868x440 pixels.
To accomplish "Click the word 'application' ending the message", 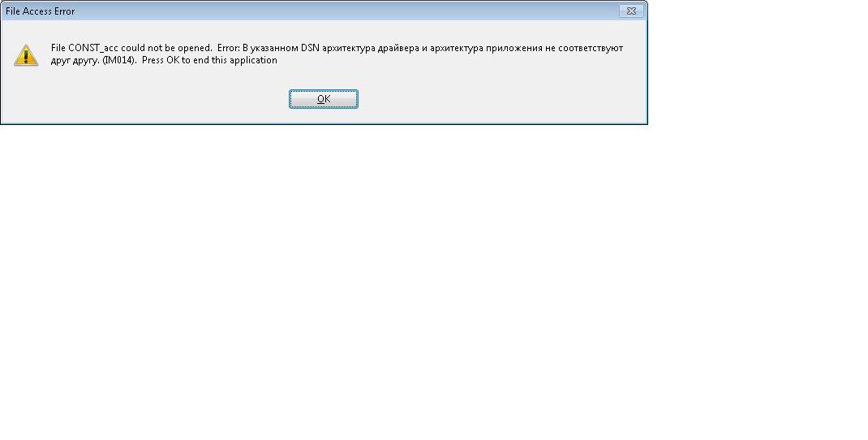I will [253, 60].
